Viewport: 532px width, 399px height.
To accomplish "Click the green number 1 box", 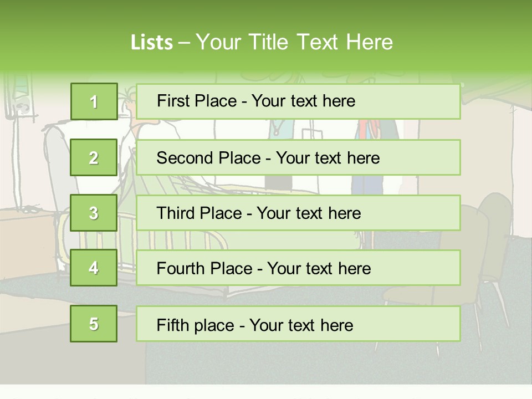I will coord(94,101).
